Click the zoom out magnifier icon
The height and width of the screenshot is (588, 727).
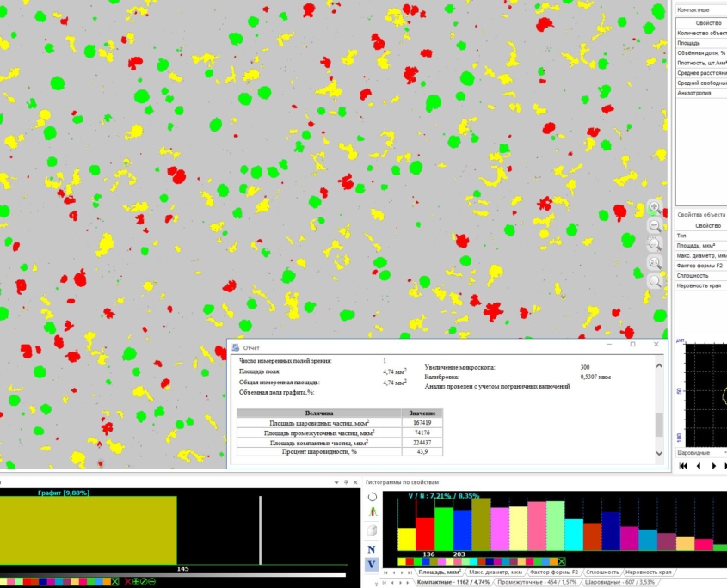(655, 225)
